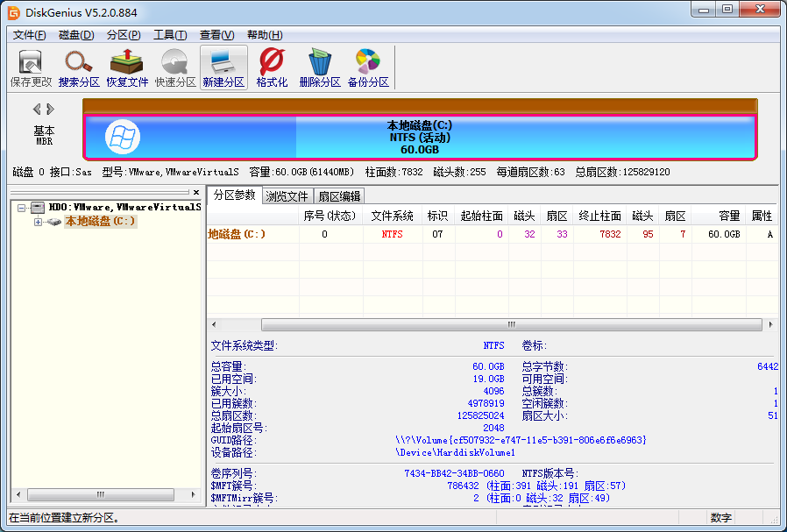
Task: Select 本地磁盘(C:) in the disk tree
Action: click(x=100, y=222)
